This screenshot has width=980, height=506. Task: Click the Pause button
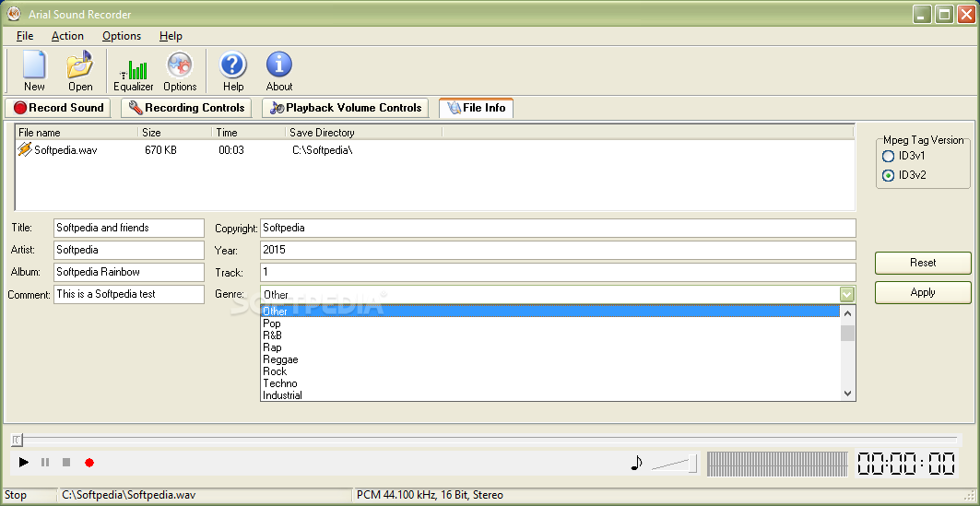(x=45, y=463)
